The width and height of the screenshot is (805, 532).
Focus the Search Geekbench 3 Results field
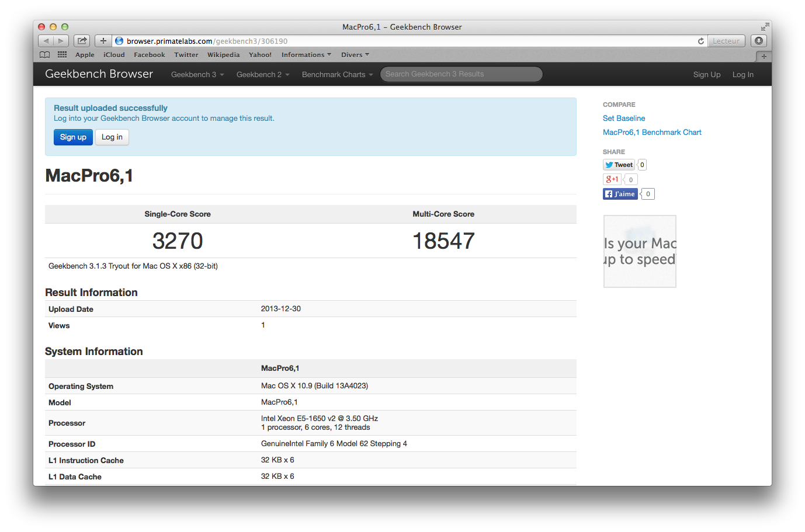tap(462, 74)
